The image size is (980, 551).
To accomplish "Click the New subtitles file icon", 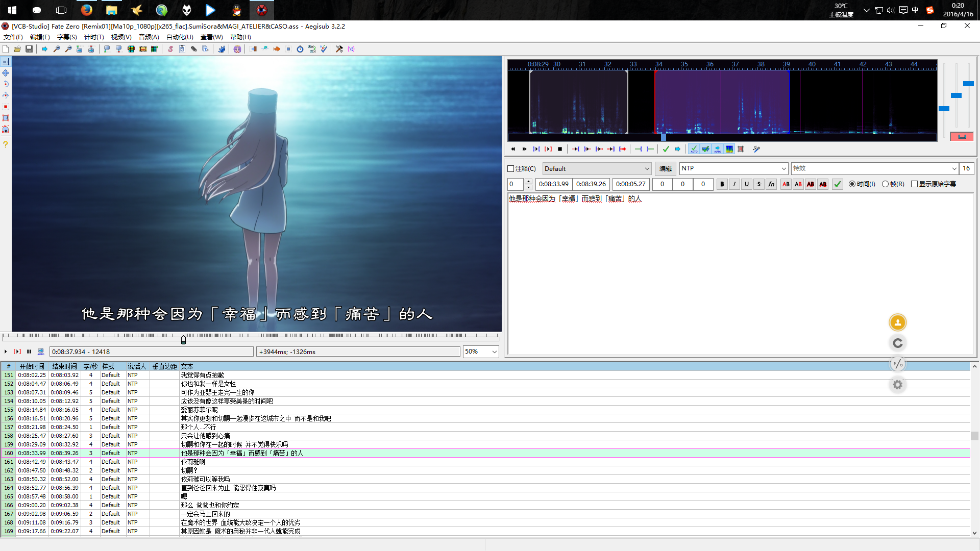I will tap(6, 49).
